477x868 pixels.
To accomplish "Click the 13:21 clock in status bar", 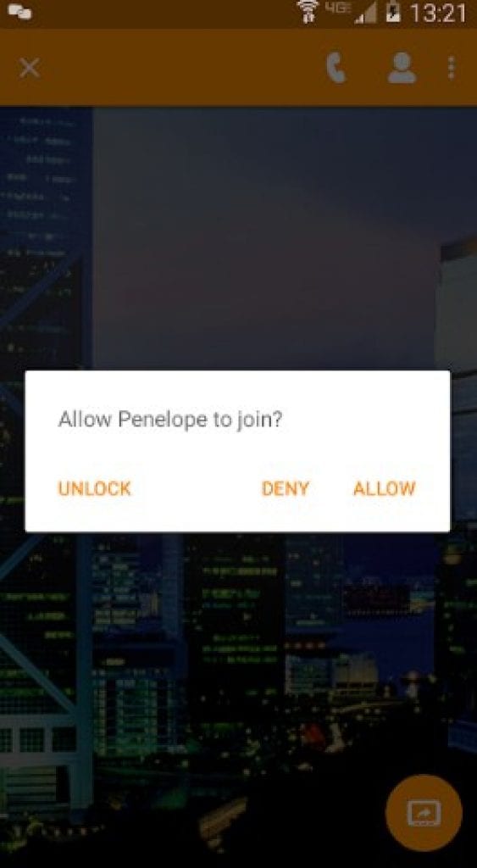I will click(438, 12).
